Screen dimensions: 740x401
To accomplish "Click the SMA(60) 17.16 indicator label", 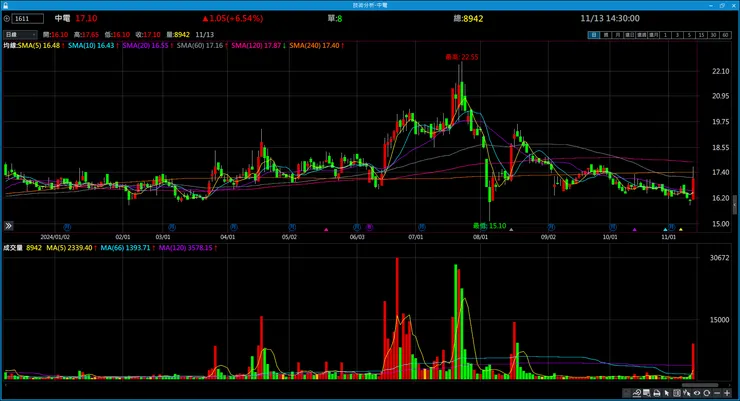I will tap(202, 45).
